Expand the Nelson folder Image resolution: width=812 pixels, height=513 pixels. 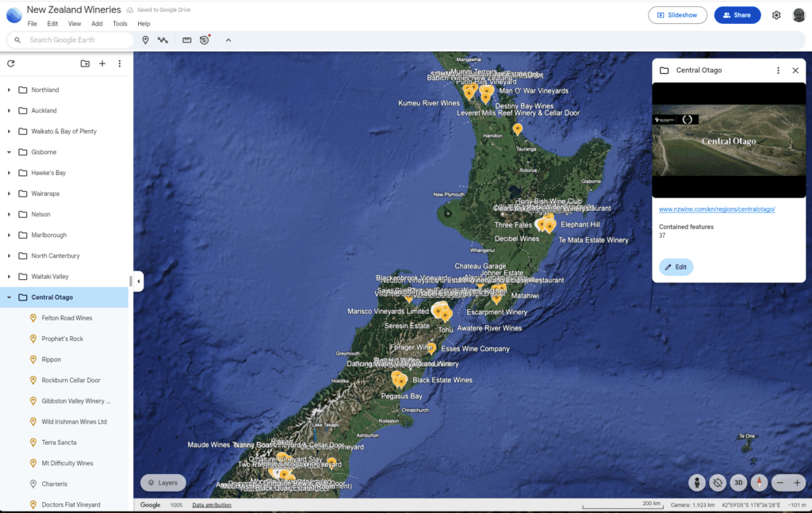(9, 214)
